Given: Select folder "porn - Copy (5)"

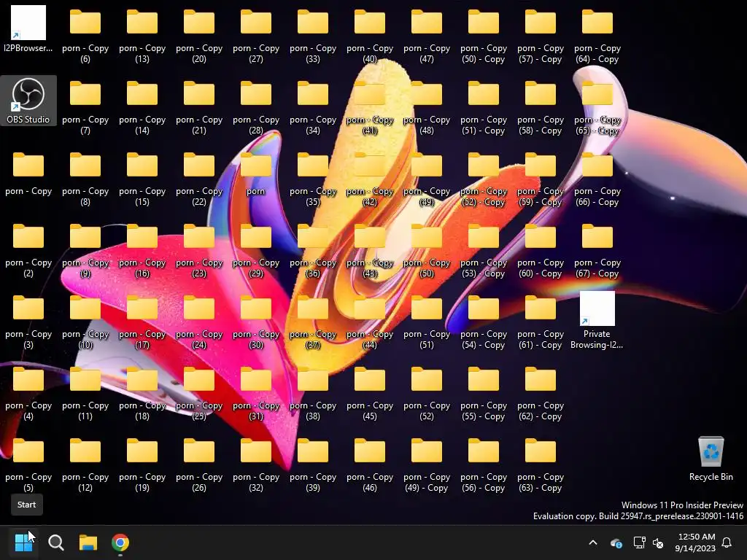Looking at the screenshot, I should tap(28, 464).
